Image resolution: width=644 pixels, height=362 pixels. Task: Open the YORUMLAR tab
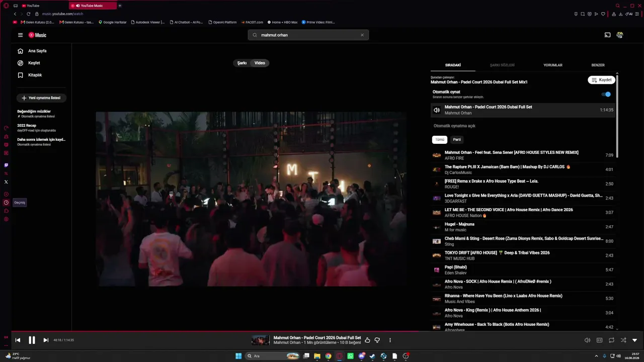[x=553, y=65]
